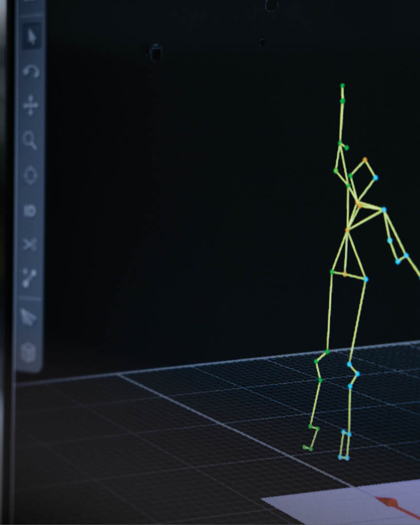Click the paper plane toolbar icon

click(29, 318)
